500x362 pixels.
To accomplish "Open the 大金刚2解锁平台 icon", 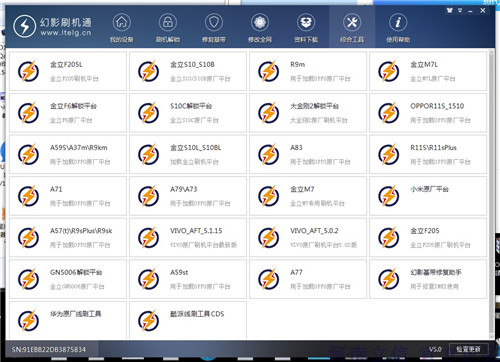I will (268, 113).
